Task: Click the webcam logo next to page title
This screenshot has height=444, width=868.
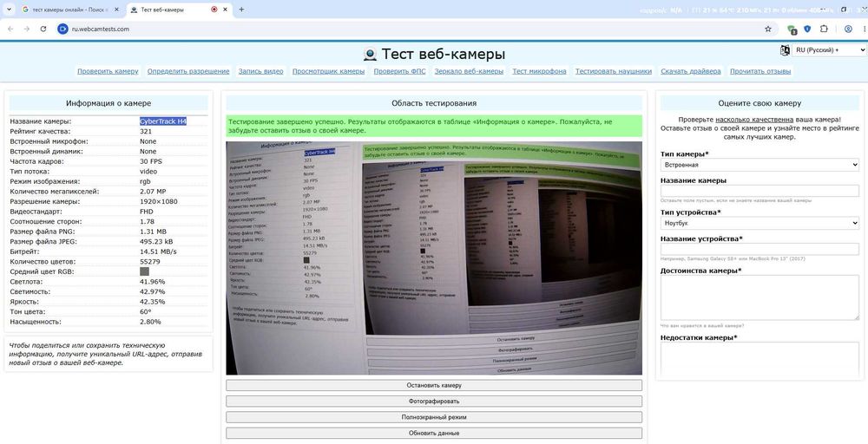Action: (370, 54)
